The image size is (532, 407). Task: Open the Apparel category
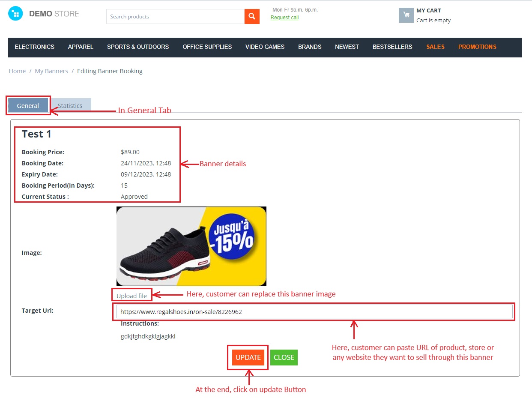(x=81, y=47)
